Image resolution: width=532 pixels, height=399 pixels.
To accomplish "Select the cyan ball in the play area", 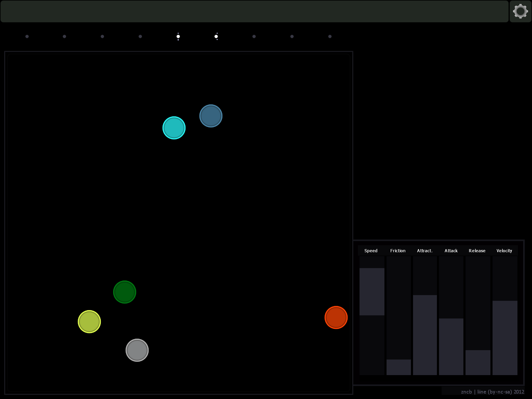I will [174, 128].
